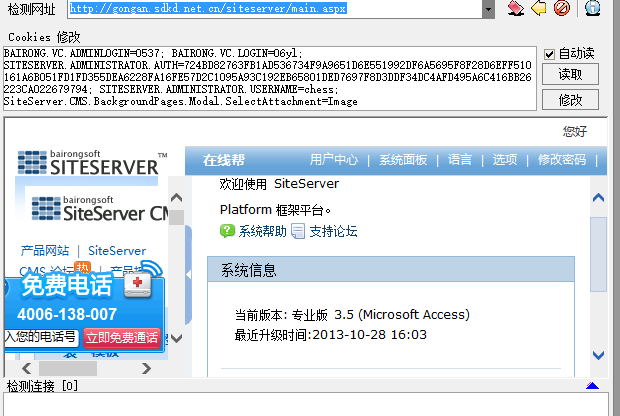Click the main content vertical scrollbar thumb
The width and height of the screenshot is (620, 416).
tap(598, 254)
